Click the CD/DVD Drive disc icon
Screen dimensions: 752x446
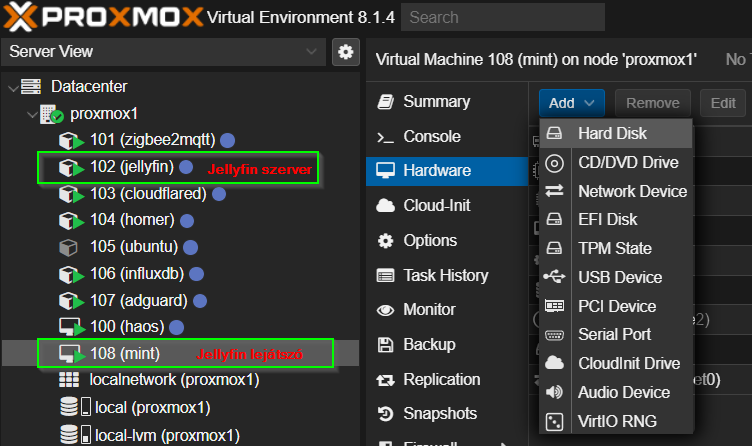point(554,164)
